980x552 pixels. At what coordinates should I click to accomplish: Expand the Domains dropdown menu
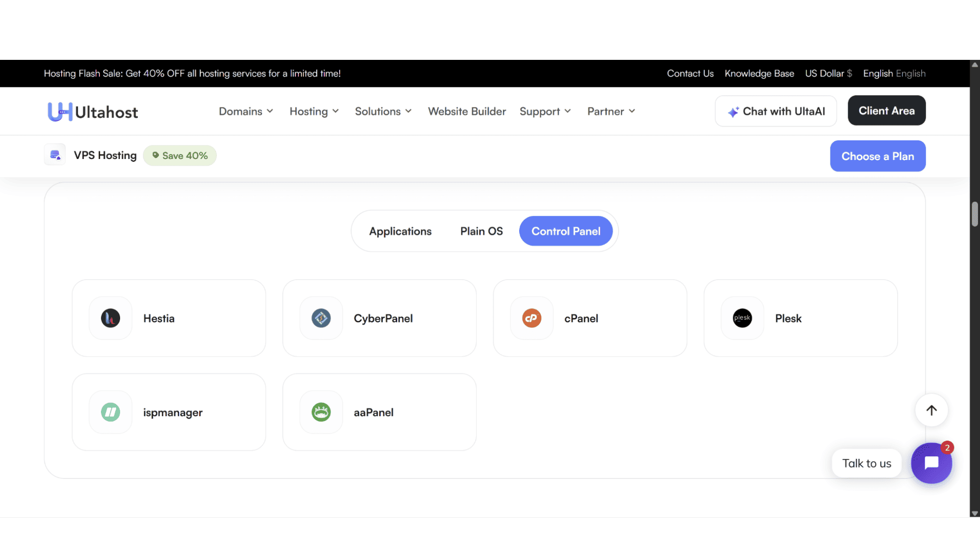246,111
